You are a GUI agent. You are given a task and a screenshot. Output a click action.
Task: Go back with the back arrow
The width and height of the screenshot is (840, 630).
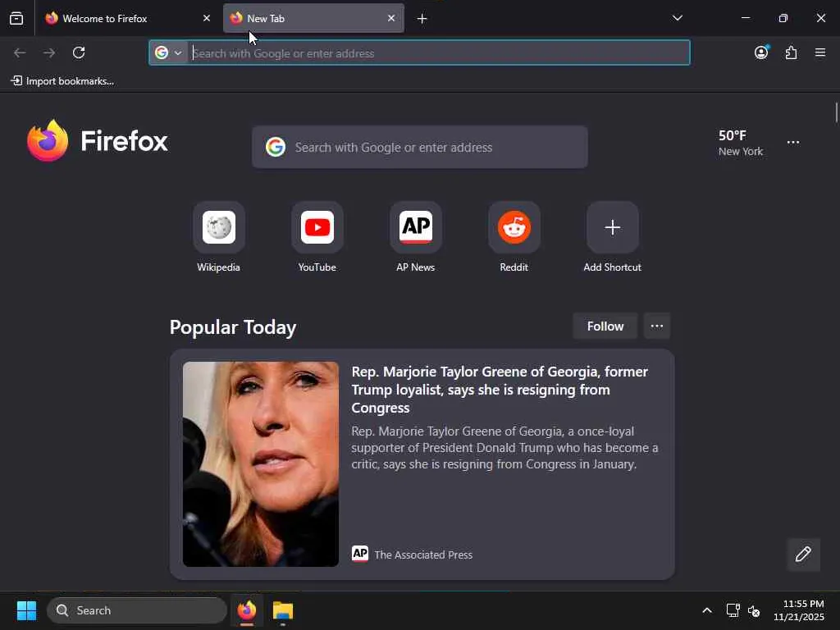coord(20,52)
